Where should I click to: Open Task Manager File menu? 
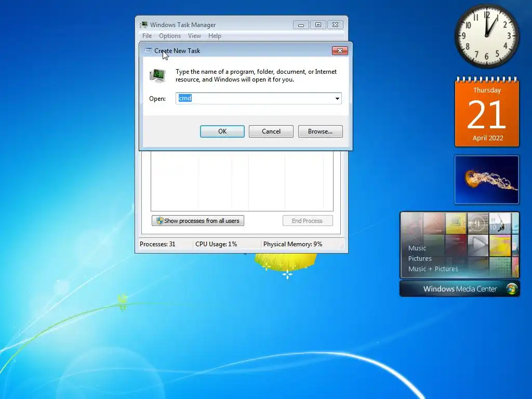point(147,36)
